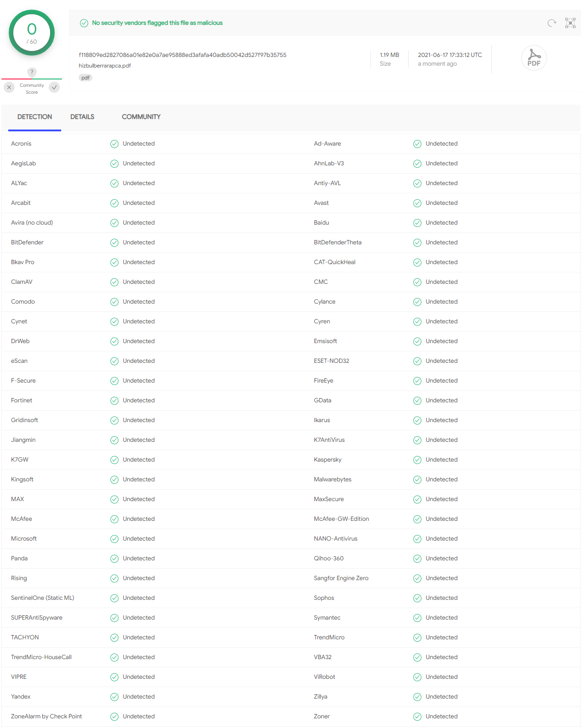
Task: Click the PDF file type icon
Action: pos(534,58)
